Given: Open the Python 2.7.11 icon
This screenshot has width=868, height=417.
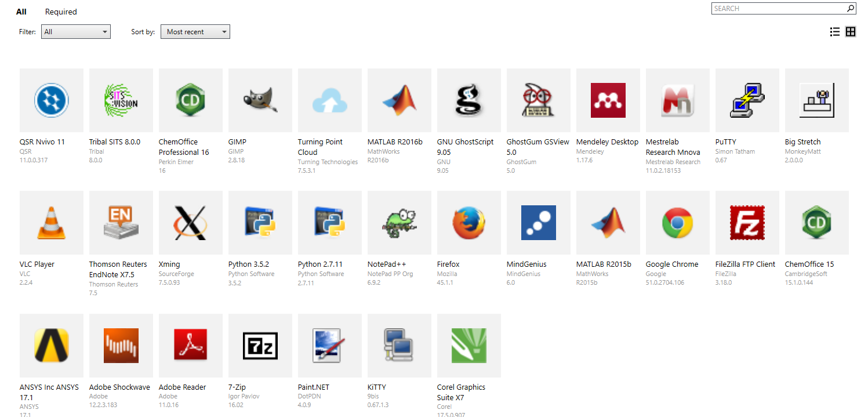Looking at the screenshot, I should point(330,223).
